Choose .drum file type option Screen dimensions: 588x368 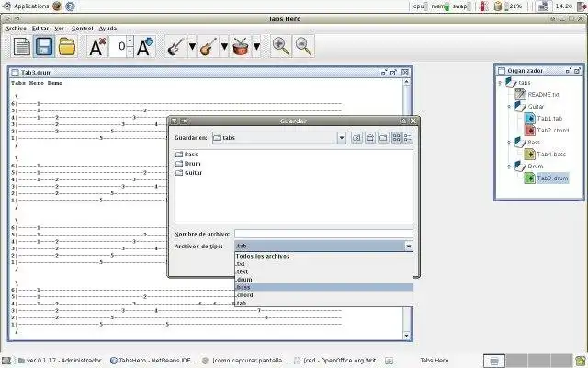[x=323, y=280]
